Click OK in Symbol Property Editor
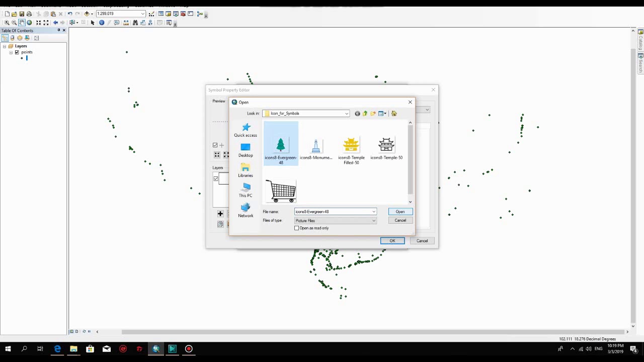The height and width of the screenshot is (362, 644). click(x=392, y=241)
